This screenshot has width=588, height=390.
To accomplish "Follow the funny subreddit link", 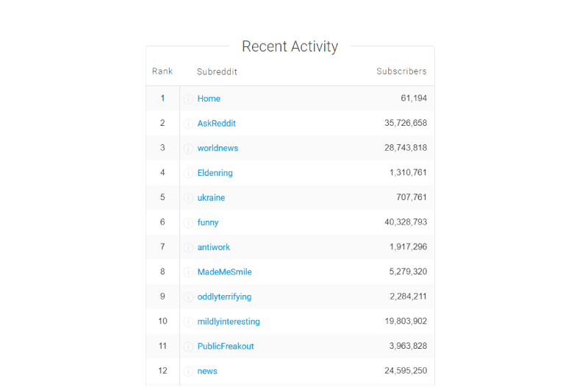I will tap(208, 222).
